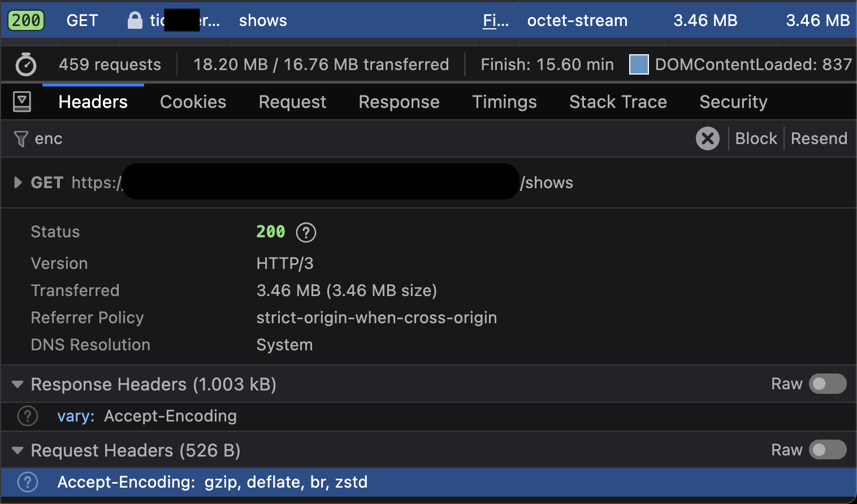The height and width of the screenshot is (504, 857).
Task: Expand the GET request URL details
Action: 18,183
